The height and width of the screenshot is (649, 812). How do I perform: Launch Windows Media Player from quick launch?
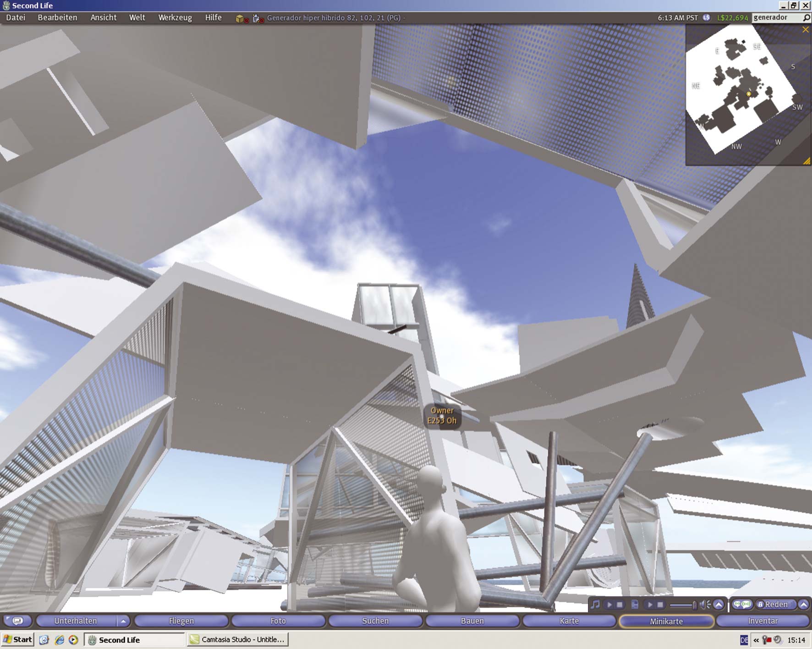[73, 640]
